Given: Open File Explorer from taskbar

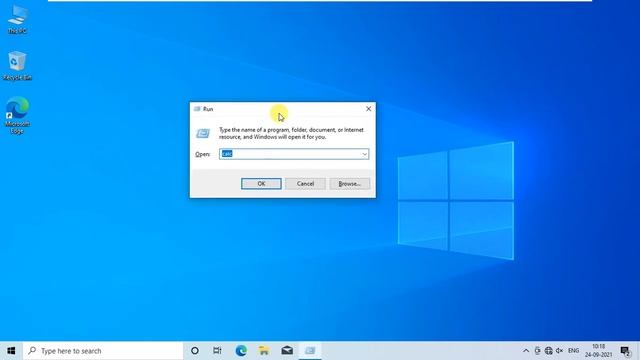Looking at the screenshot, I should pos(264,351).
